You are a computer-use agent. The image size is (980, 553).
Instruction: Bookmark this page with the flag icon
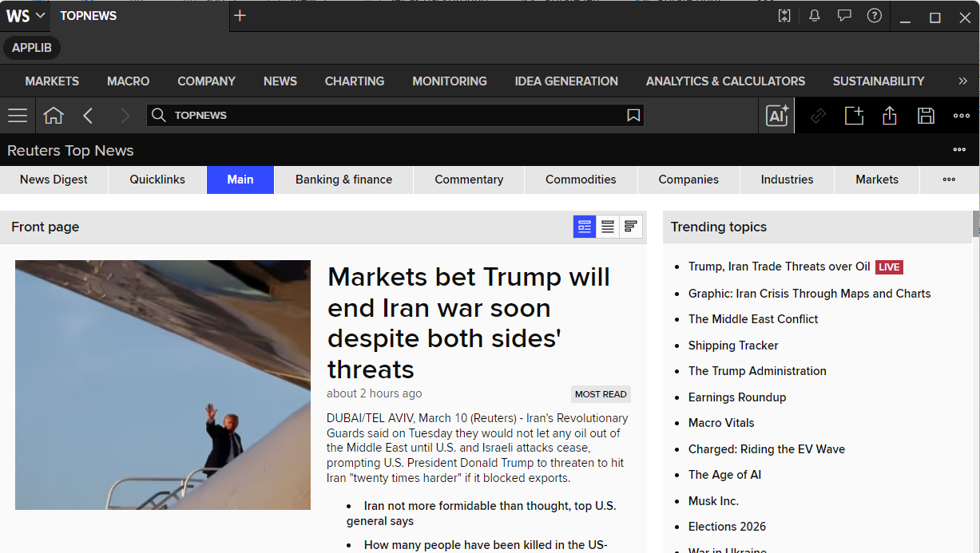click(633, 116)
